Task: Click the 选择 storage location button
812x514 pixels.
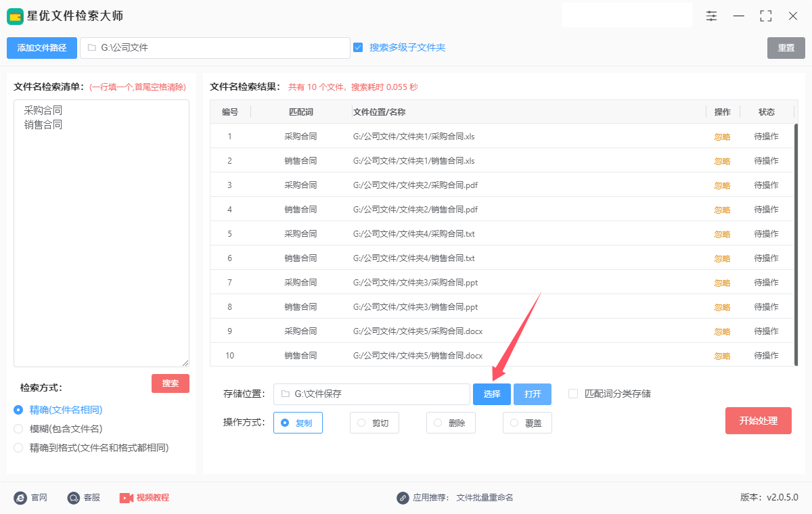Action: [x=492, y=394]
